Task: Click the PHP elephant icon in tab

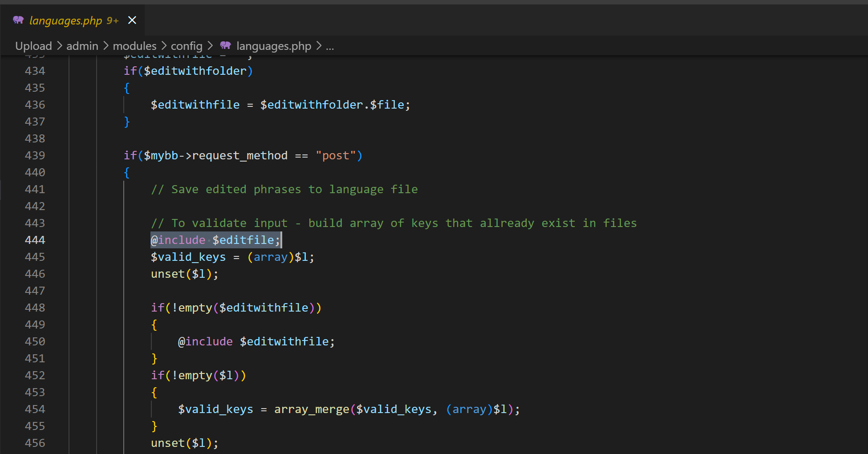Action: (x=18, y=20)
